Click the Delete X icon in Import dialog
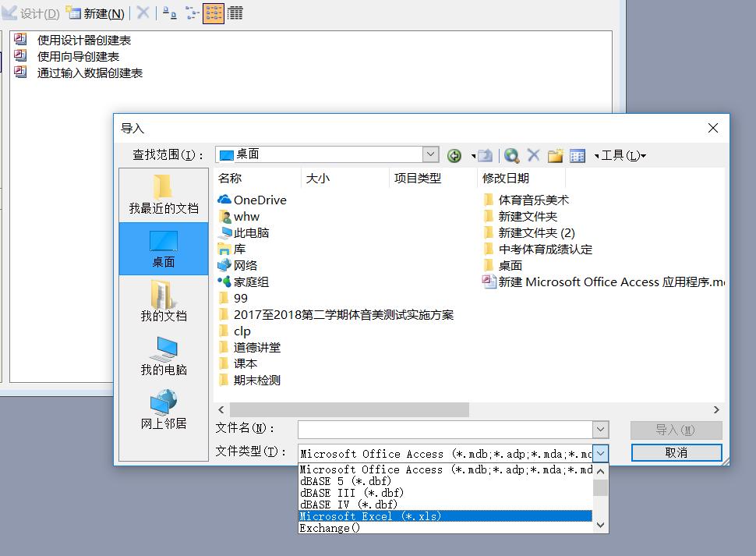 [533, 155]
